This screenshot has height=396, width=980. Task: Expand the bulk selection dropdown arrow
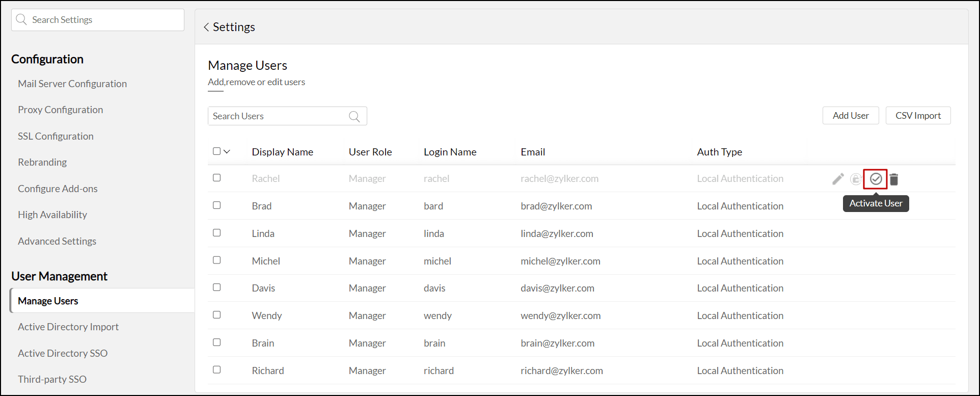click(x=227, y=151)
